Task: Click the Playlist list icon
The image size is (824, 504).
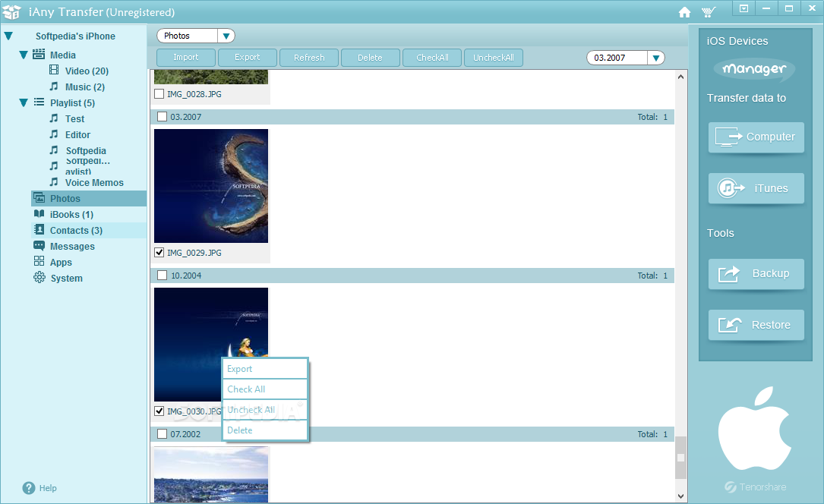Action: click(x=39, y=102)
